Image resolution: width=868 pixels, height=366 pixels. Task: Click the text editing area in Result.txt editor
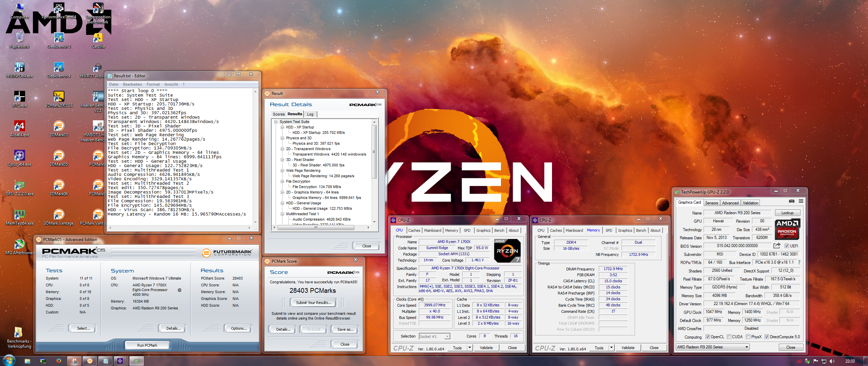click(x=180, y=157)
